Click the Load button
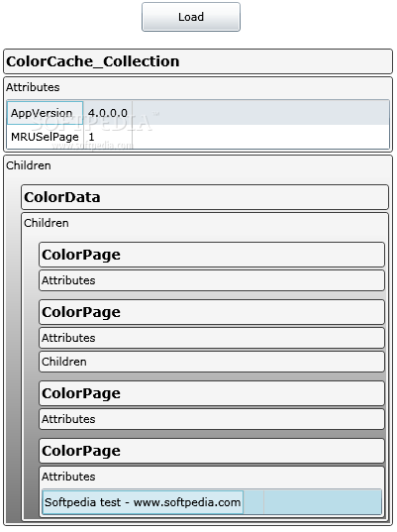The image size is (397, 532). 191,17
